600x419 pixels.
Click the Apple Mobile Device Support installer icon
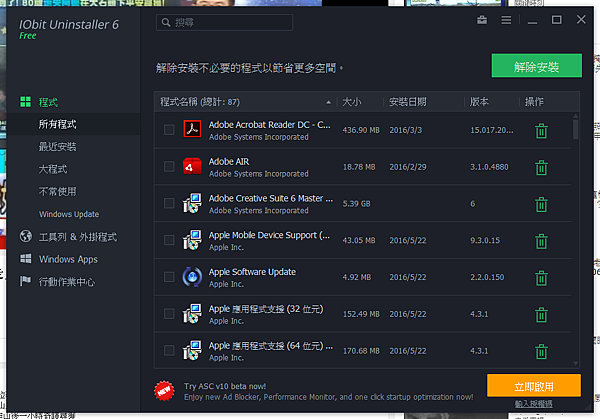click(192, 240)
